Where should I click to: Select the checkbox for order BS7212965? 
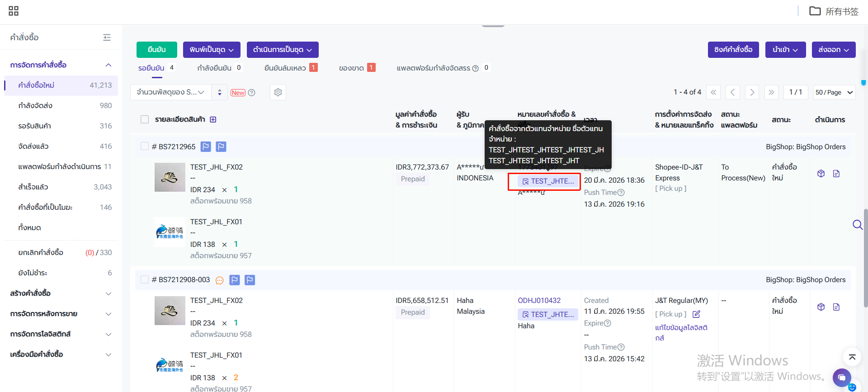[145, 146]
